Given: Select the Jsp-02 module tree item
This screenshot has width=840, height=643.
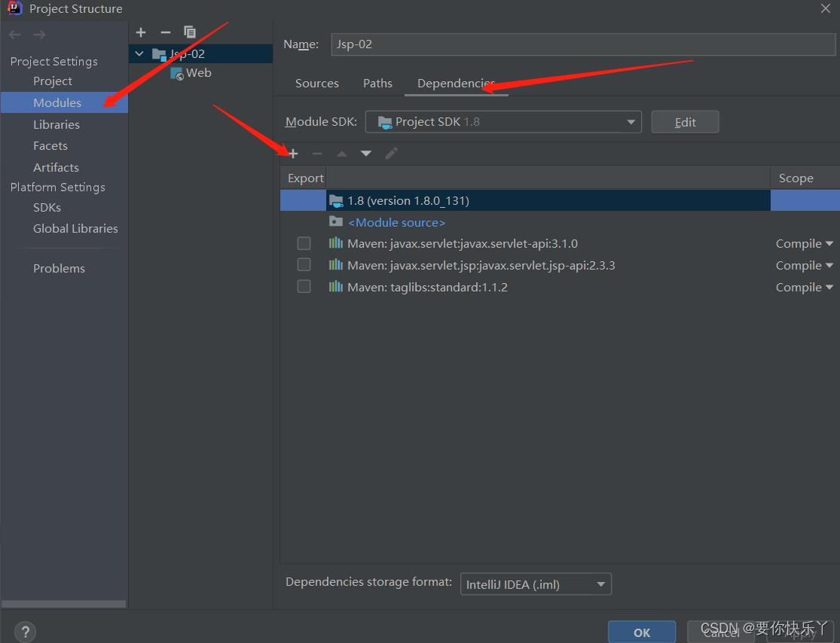Looking at the screenshot, I should [x=201, y=53].
